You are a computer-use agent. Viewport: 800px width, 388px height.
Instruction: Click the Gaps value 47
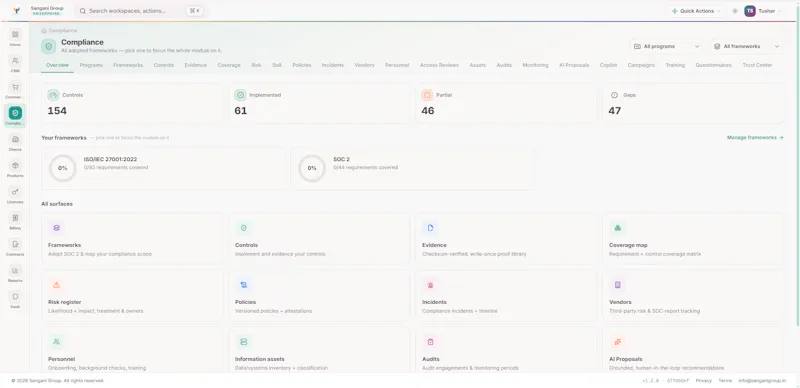[614, 111]
